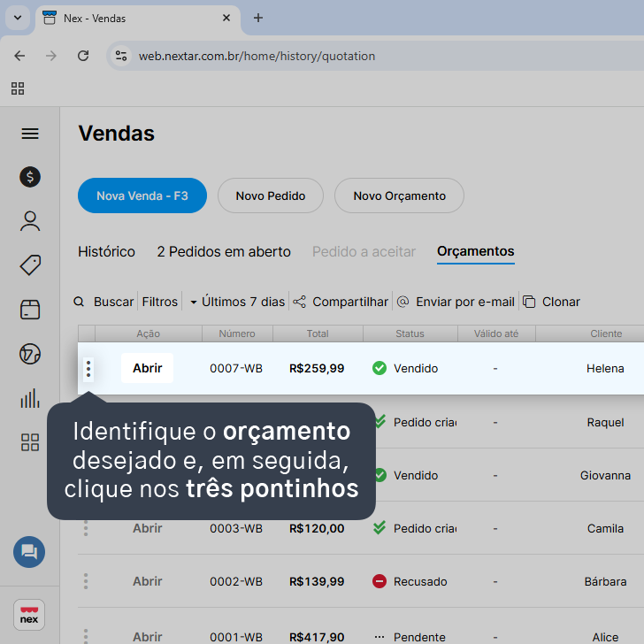Screen dimensions: 644x644
Task: Open the products tag icon in sidebar
Action: click(30, 265)
